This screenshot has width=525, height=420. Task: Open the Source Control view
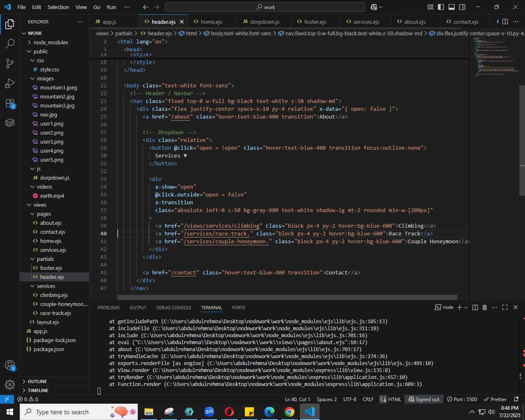10,64
